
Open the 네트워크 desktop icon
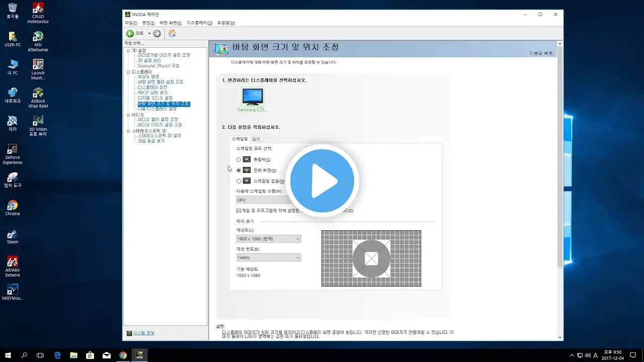[13, 95]
